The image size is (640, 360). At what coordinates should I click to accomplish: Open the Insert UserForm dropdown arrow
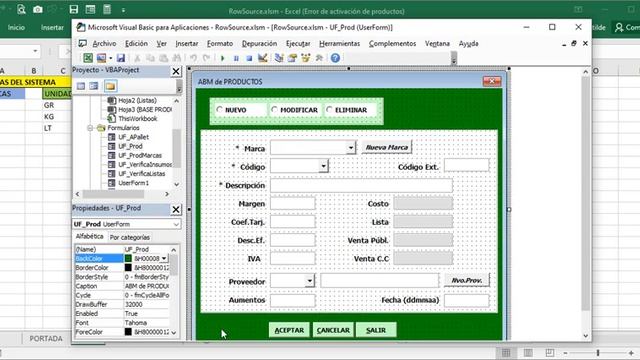[111, 58]
